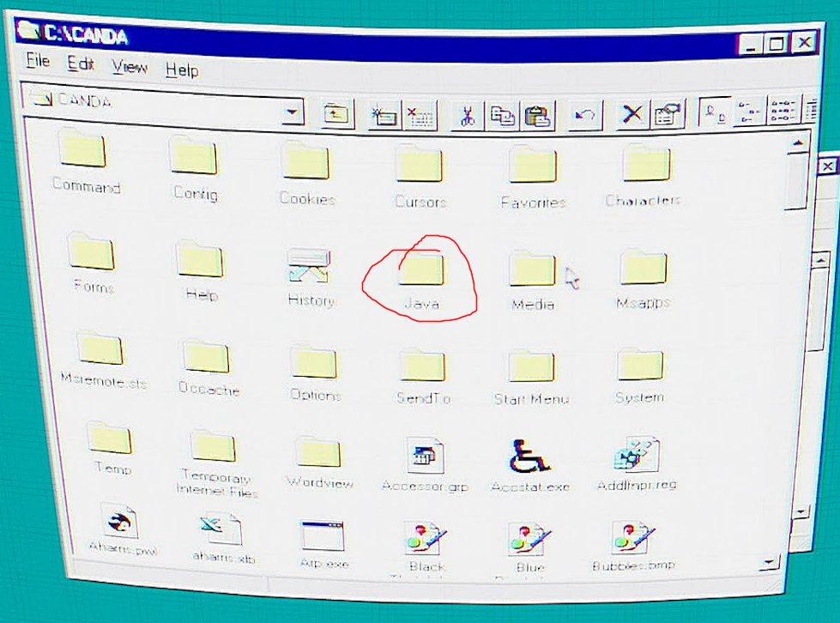840x623 pixels.
Task: Click the Up One Level toolbar icon
Action: point(336,112)
